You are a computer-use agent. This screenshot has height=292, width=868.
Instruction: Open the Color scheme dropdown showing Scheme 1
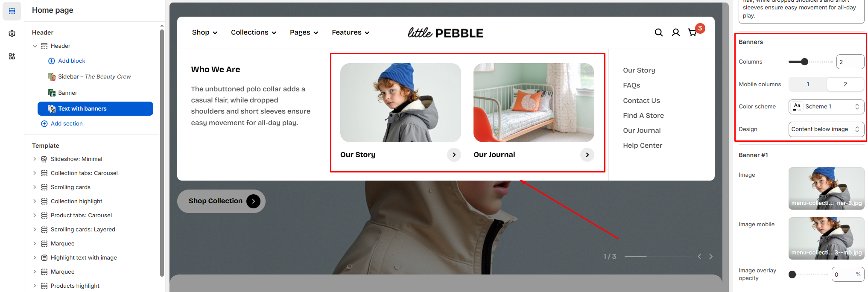pyautogui.click(x=826, y=107)
